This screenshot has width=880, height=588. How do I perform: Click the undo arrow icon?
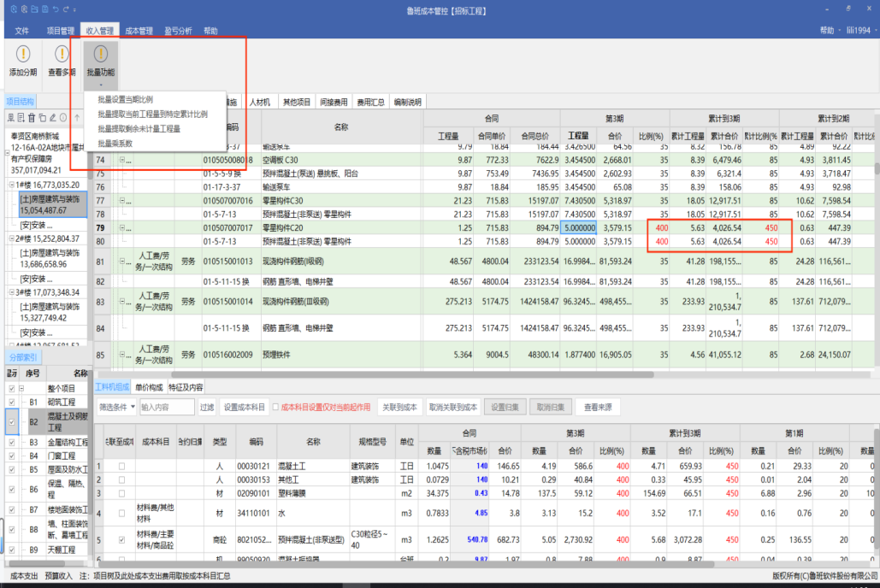point(55,9)
